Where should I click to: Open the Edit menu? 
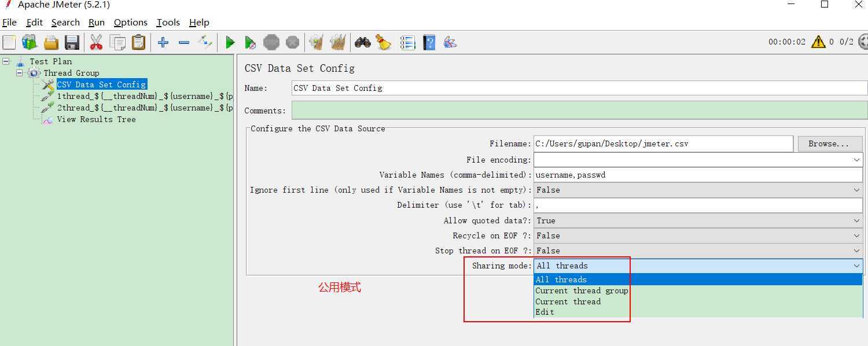pos(35,22)
